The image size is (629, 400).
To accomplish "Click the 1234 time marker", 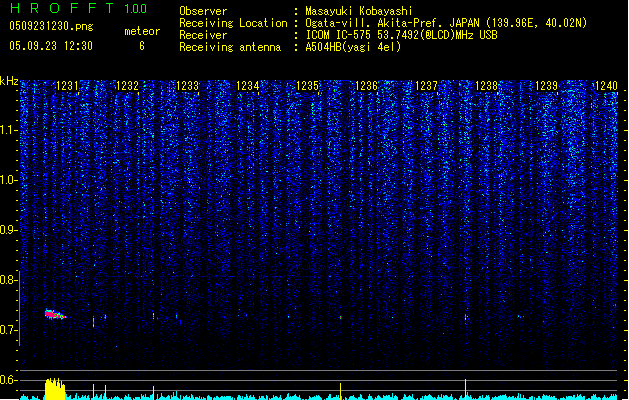I will (x=248, y=86).
